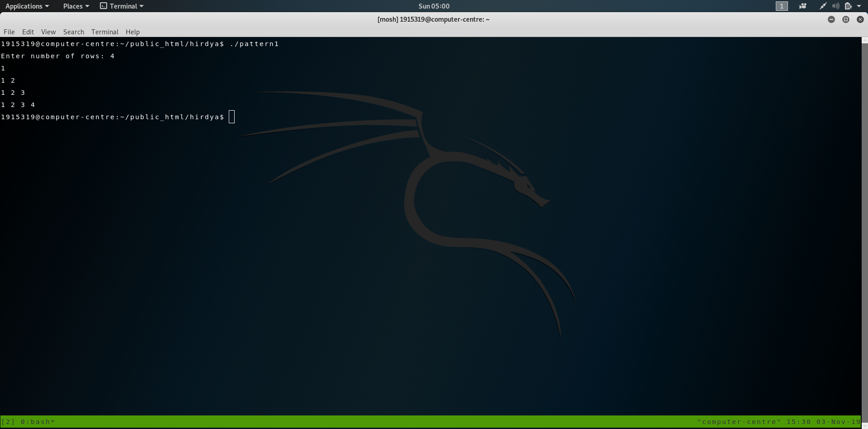The width and height of the screenshot is (868, 429).
Task: Click the tmux time '15:30'
Action: coord(799,422)
